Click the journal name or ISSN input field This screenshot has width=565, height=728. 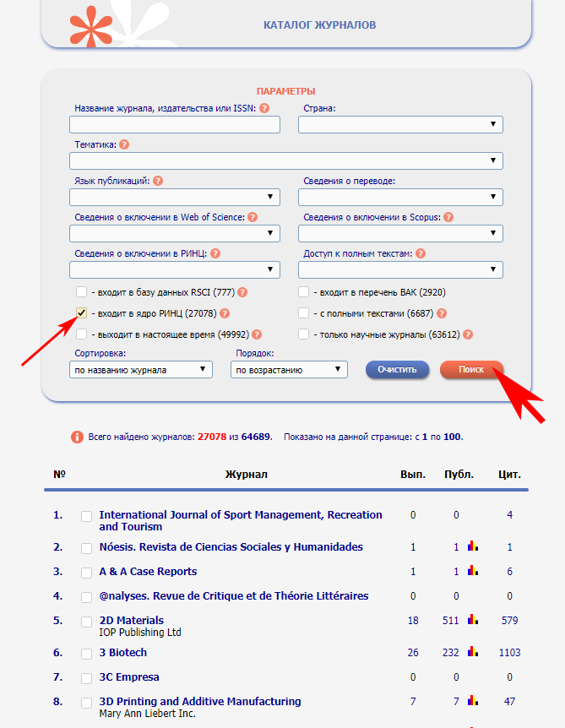point(175,125)
